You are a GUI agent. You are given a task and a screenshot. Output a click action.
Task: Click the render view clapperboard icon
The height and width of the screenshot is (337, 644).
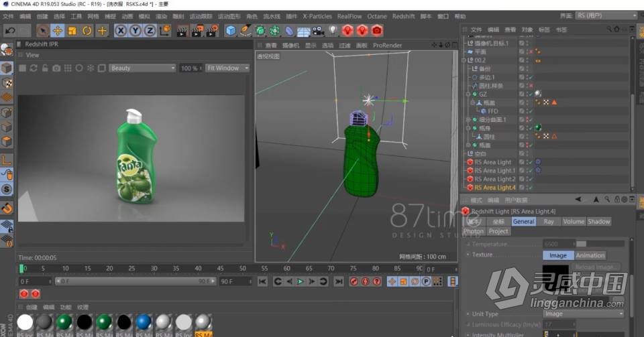pos(182,30)
